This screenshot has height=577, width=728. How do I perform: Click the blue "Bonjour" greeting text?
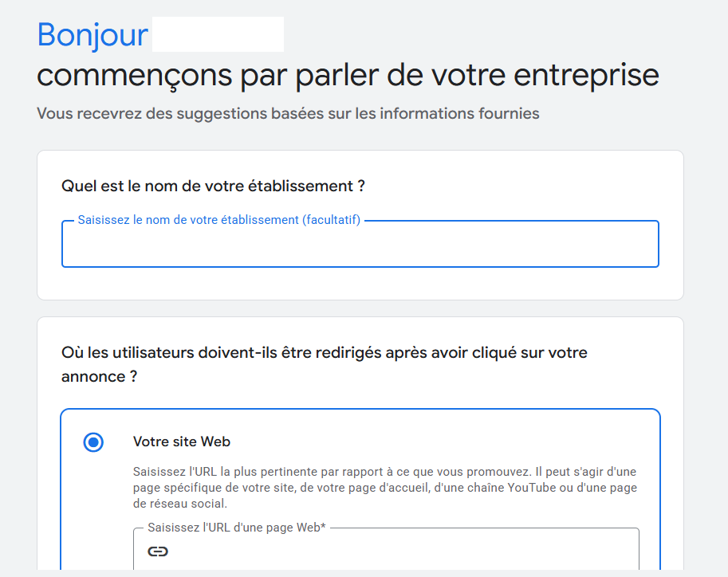[x=92, y=35]
